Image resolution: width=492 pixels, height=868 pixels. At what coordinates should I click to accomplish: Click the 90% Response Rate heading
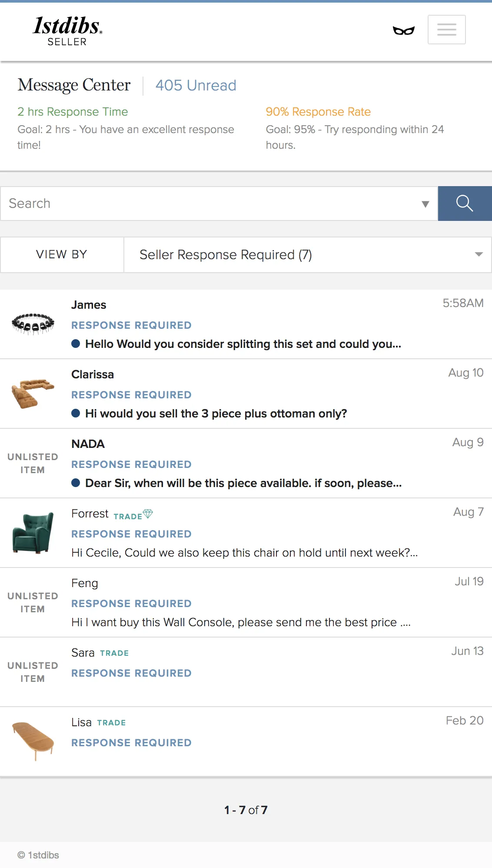(x=318, y=112)
